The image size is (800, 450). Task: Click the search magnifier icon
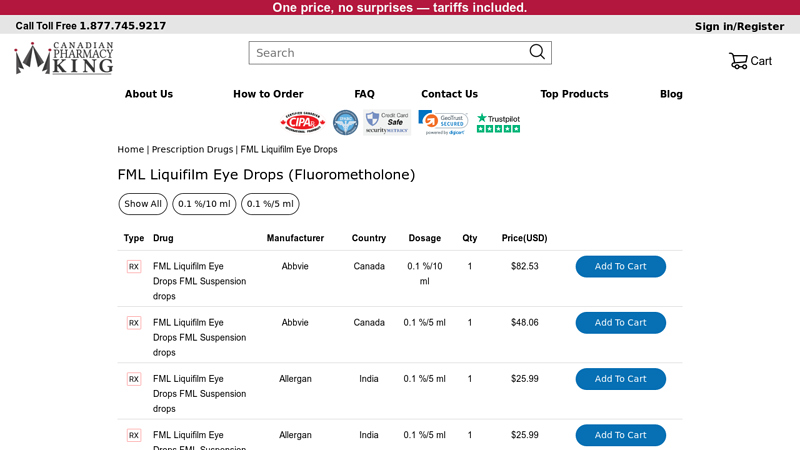coord(537,52)
